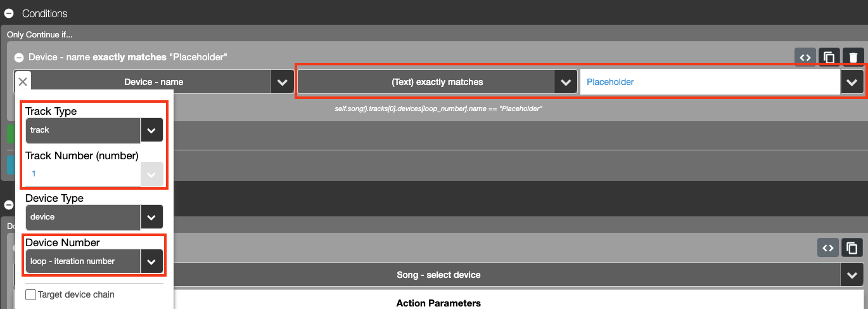Click the Device - name selector button
The height and width of the screenshot is (309, 868).
(x=153, y=82)
